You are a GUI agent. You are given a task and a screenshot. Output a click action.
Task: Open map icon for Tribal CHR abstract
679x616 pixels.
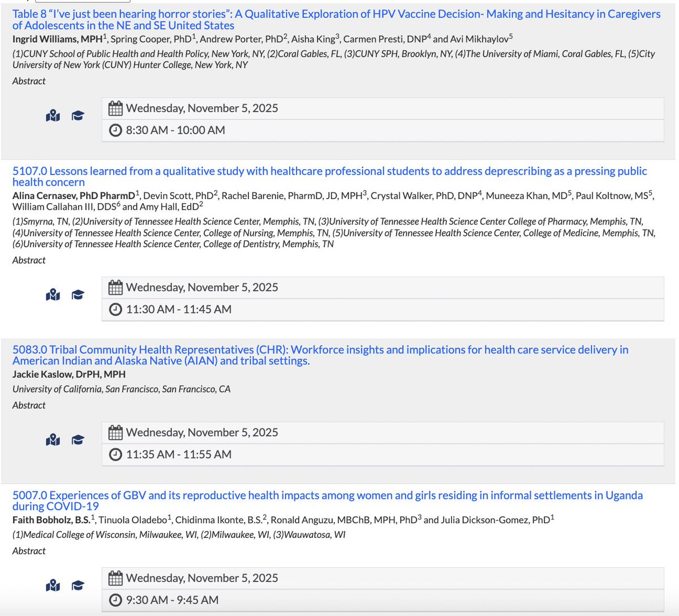tap(53, 440)
